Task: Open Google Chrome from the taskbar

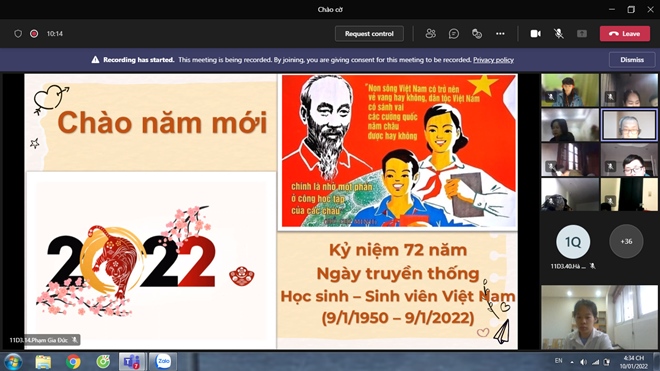Action: click(x=73, y=362)
